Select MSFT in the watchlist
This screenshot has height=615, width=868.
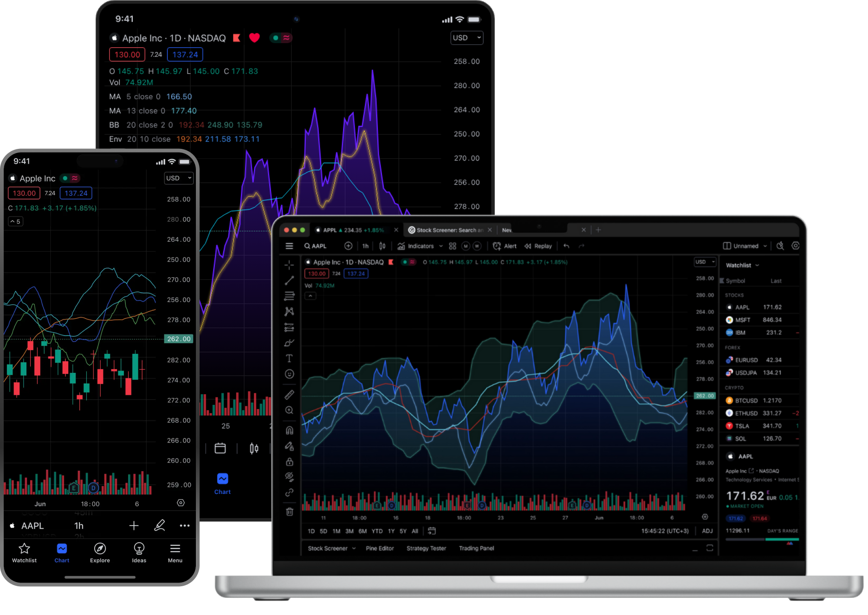point(743,320)
